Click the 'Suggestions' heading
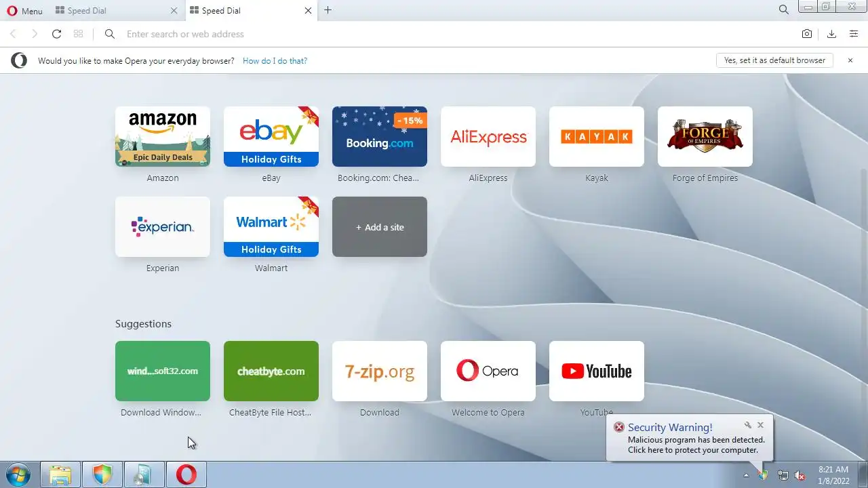Viewport: 868px width, 488px height. 143,324
